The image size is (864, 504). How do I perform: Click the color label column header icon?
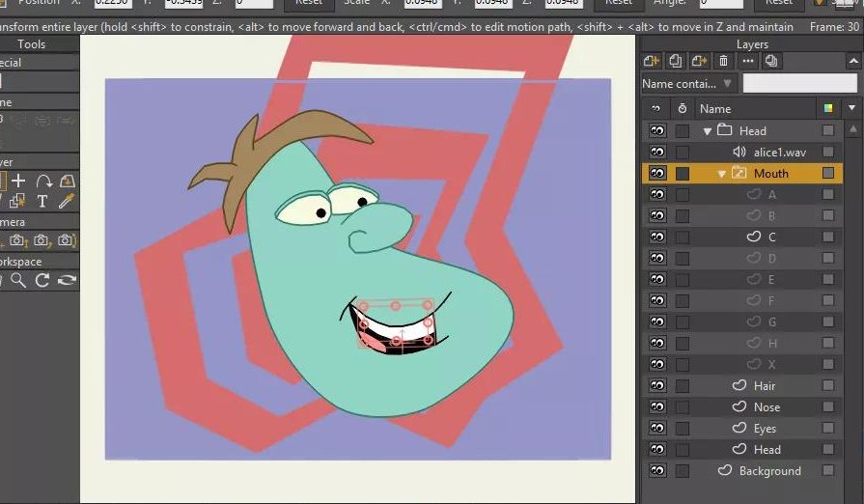(828, 108)
